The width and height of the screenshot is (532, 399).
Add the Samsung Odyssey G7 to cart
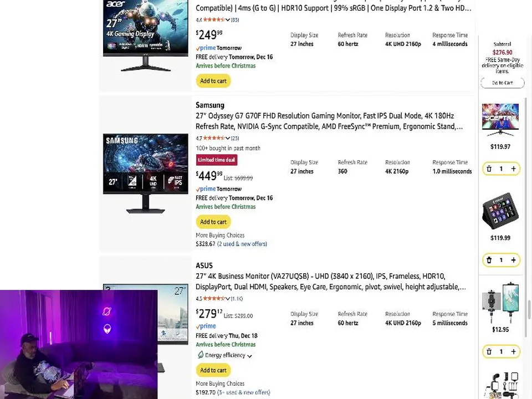point(213,222)
